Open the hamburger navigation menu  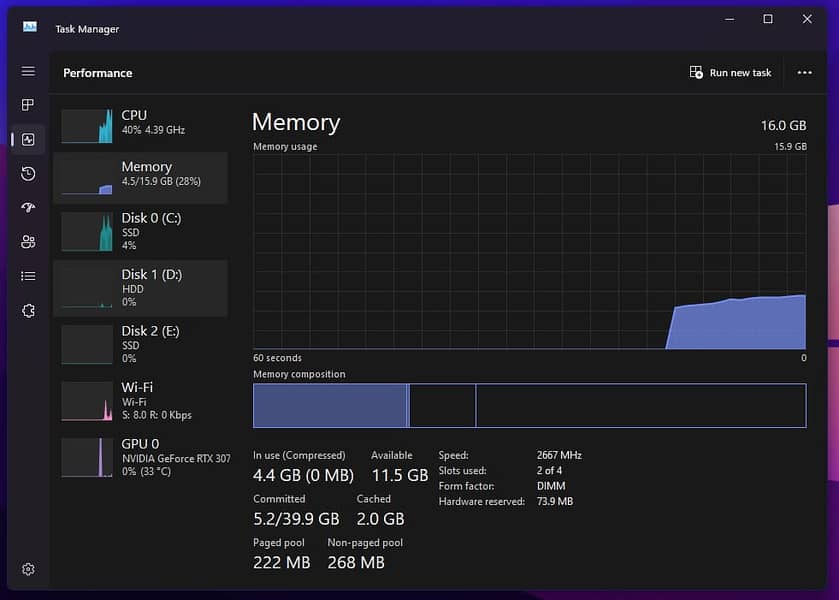(28, 71)
